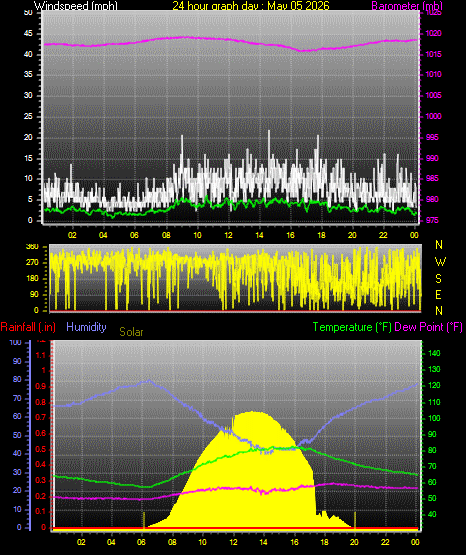This screenshot has height=555, width=466.
Task: Select the "Solar" legend label
Action: [131, 332]
